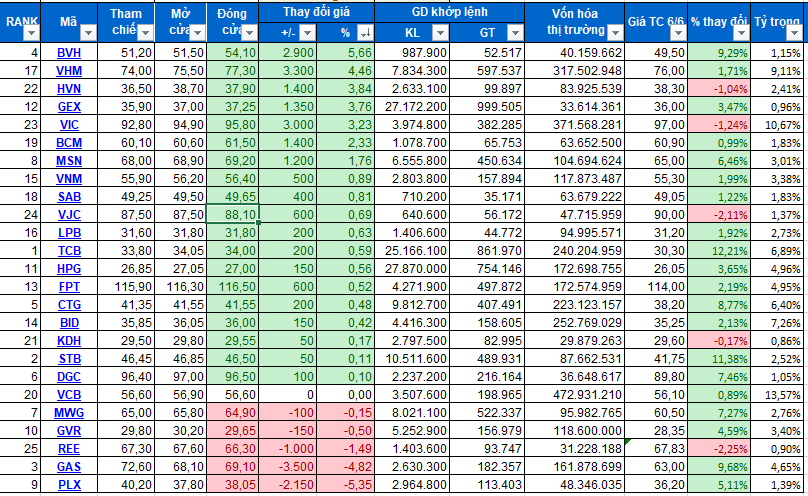This screenshot has height=496, width=808.
Task: Open the RANK column filter dropdown
Action: [31, 33]
